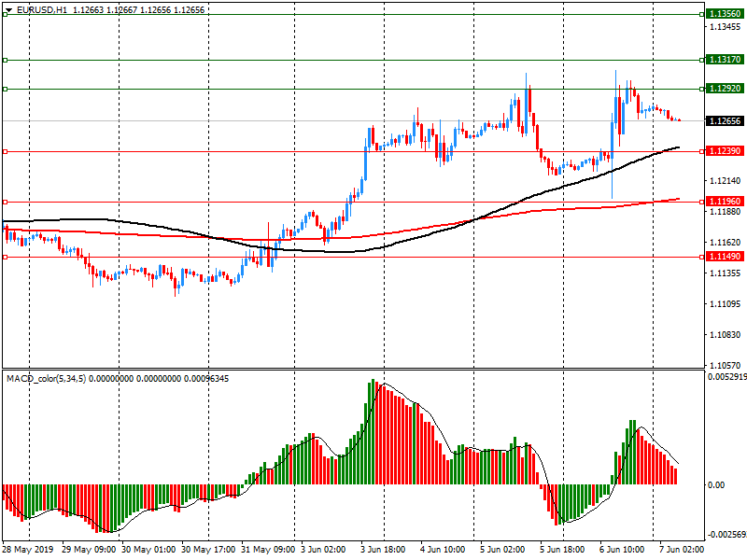Grab right handle of 1.13560 green line
This screenshot has width=747, height=560.
tap(702, 15)
